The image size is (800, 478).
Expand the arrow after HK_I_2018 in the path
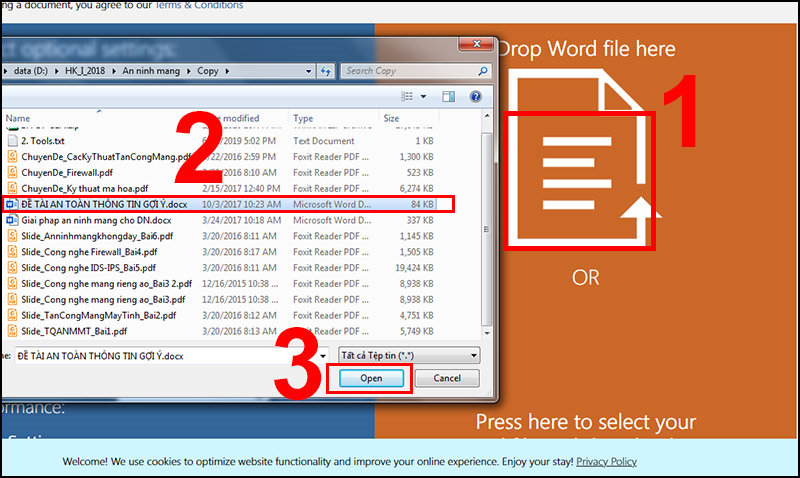(114, 71)
